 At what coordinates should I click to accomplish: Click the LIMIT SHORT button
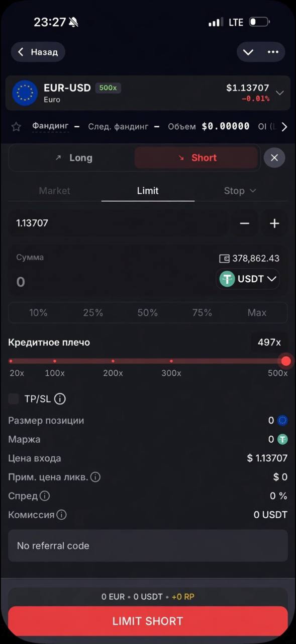pos(148,621)
